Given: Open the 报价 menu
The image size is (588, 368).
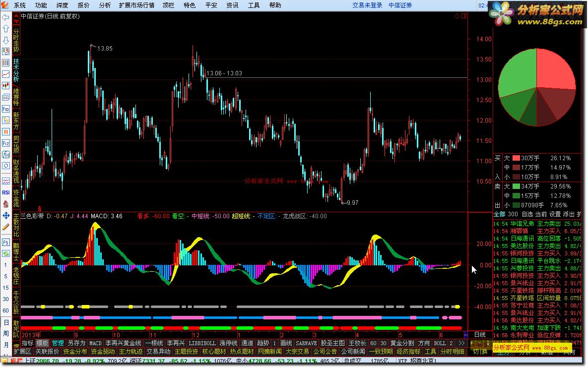Looking at the screenshot, I should pos(83,5).
